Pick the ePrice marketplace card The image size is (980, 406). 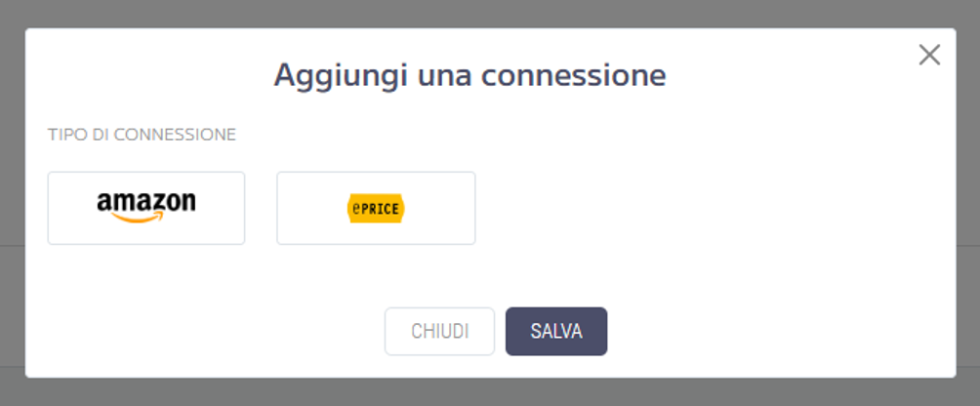click(x=376, y=208)
